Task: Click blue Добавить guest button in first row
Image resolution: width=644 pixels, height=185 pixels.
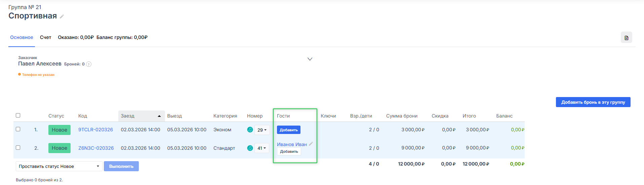Action: (289, 130)
